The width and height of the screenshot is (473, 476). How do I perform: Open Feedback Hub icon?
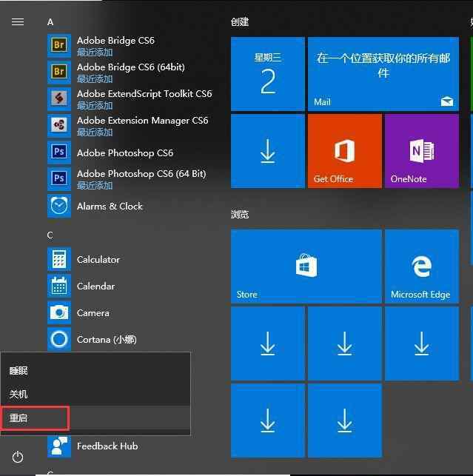point(59,446)
